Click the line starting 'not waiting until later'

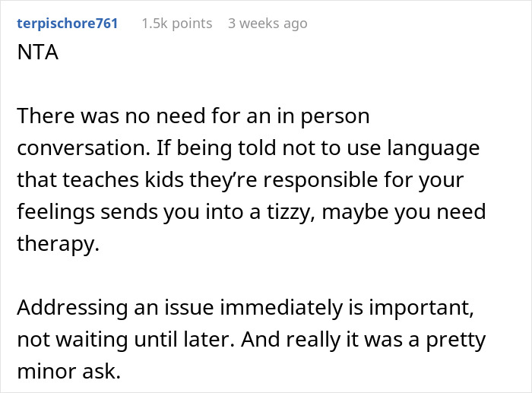pos(252,339)
